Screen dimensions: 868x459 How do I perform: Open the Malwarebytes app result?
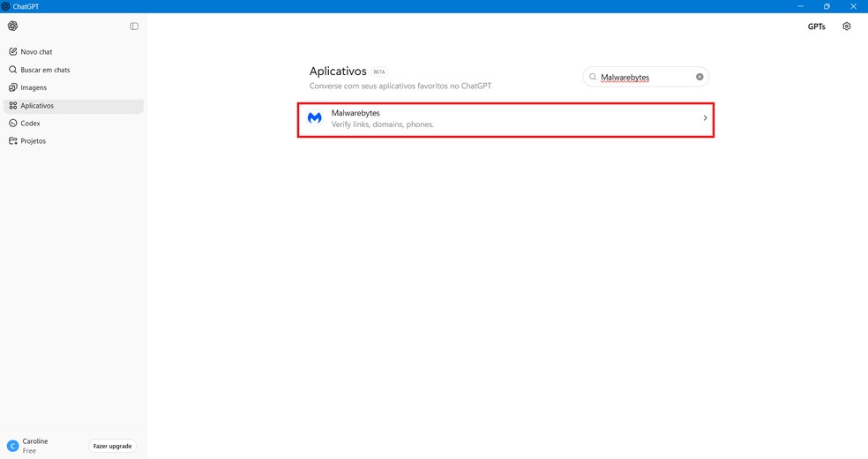coord(506,119)
